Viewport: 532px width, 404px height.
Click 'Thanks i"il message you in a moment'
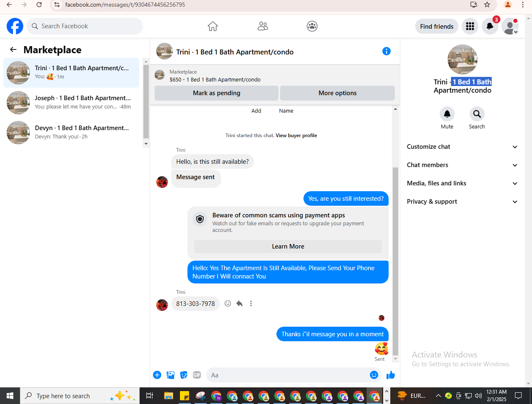(332, 334)
